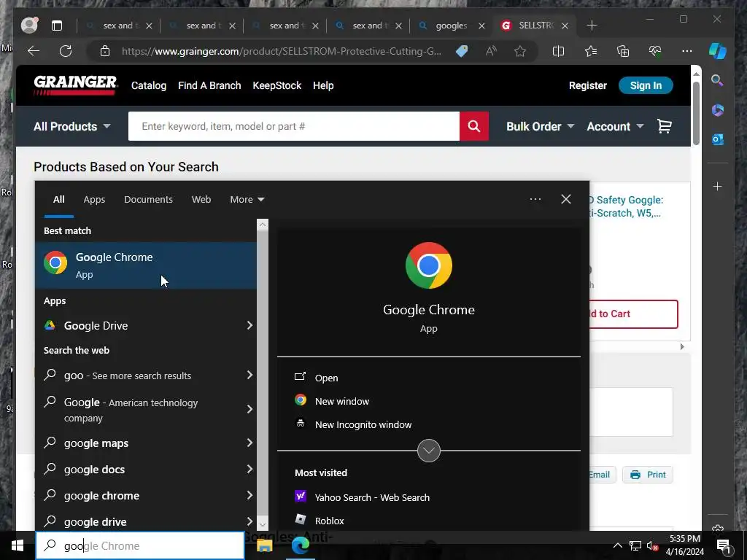Expand google docs suggestion arrow
Image resolution: width=747 pixels, height=560 pixels.
pos(249,469)
